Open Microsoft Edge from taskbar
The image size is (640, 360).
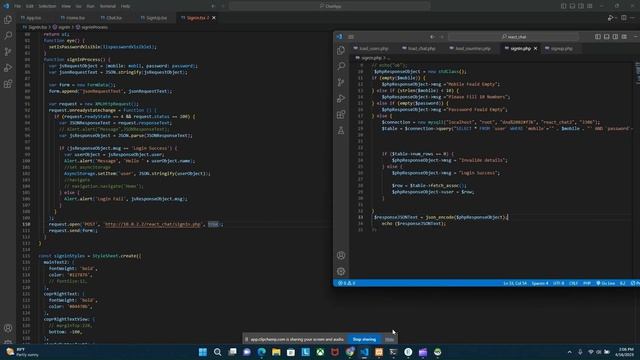(262, 352)
